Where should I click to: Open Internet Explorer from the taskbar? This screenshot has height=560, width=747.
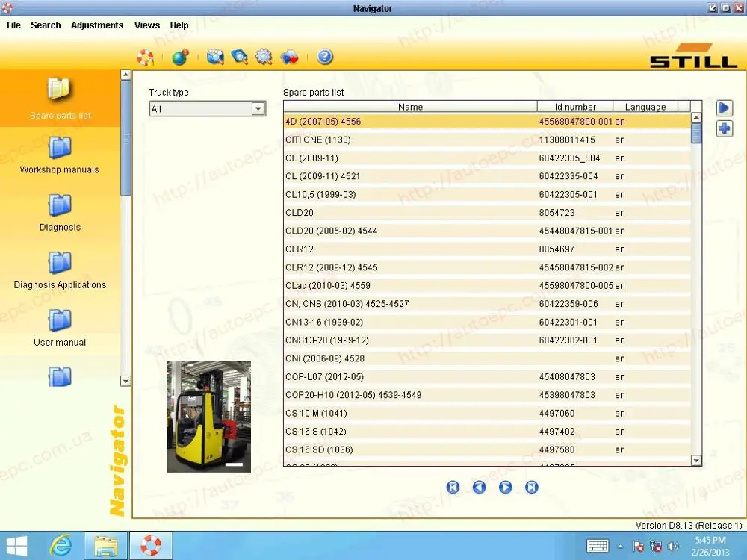point(61,546)
